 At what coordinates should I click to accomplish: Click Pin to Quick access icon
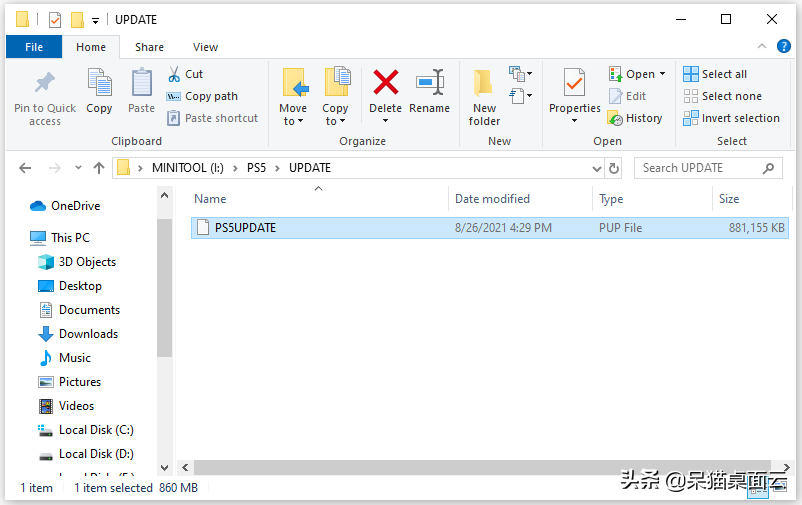pos(44,82)
